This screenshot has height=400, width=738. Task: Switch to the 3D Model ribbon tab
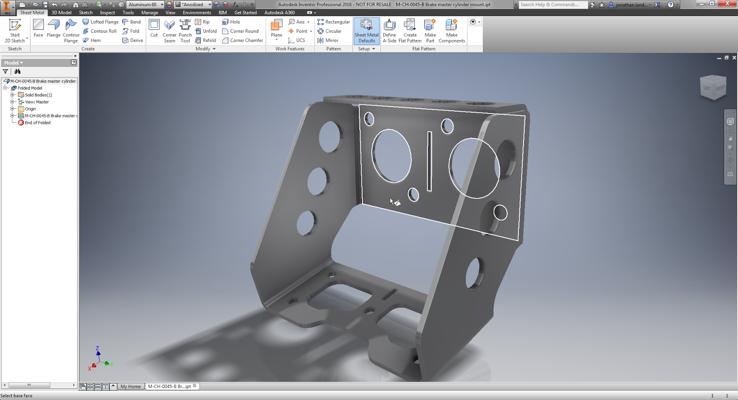[x=61, y=12]
